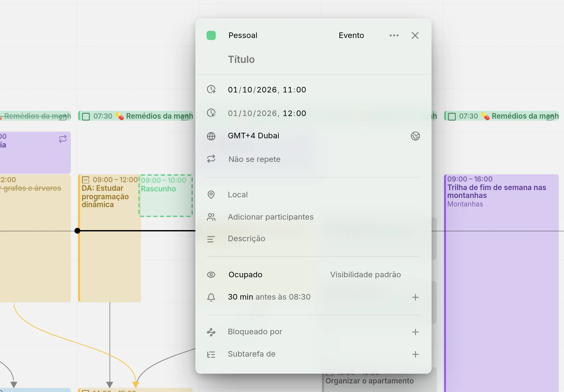Check the far-right 07:30 Remédios checkbox
Viewport: 564px width, 392px height.
452,116
